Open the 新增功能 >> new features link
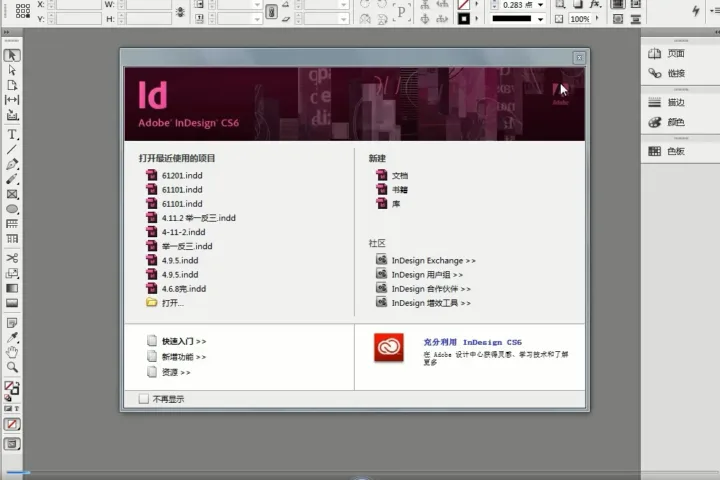This screenshot has width=720, height=480. click(184, 357)
